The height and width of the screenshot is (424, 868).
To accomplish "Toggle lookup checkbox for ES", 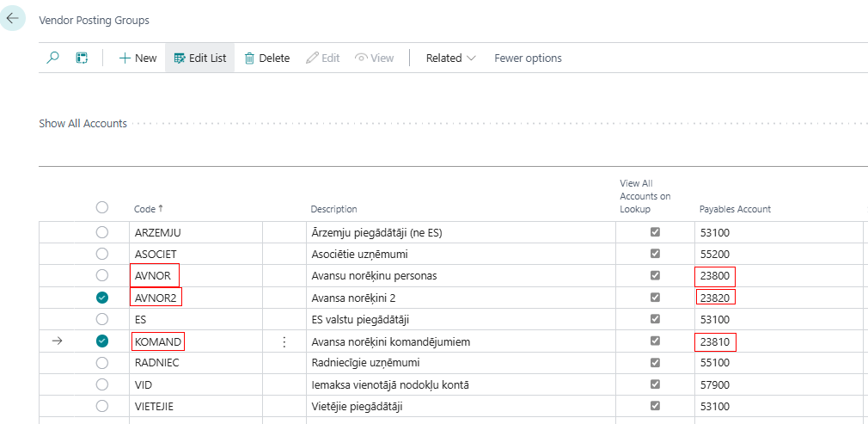I will click(x=656, y=319).
